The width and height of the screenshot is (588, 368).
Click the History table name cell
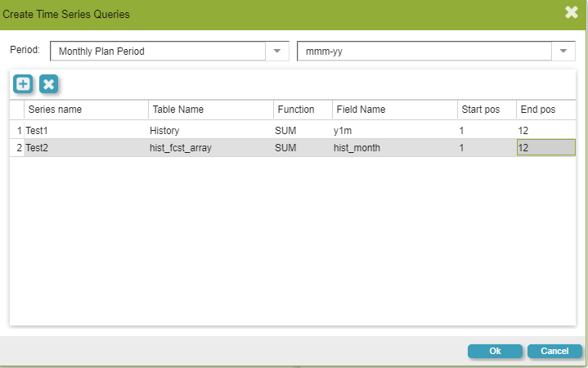pyautogui.click(x=210, y=129)
